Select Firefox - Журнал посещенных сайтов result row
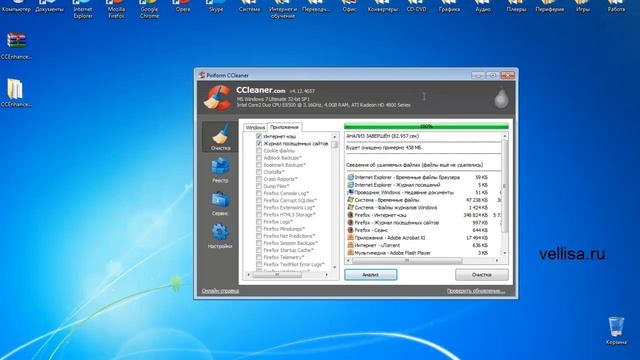Screen dimensions: 640x360 [x=423, y=223]
